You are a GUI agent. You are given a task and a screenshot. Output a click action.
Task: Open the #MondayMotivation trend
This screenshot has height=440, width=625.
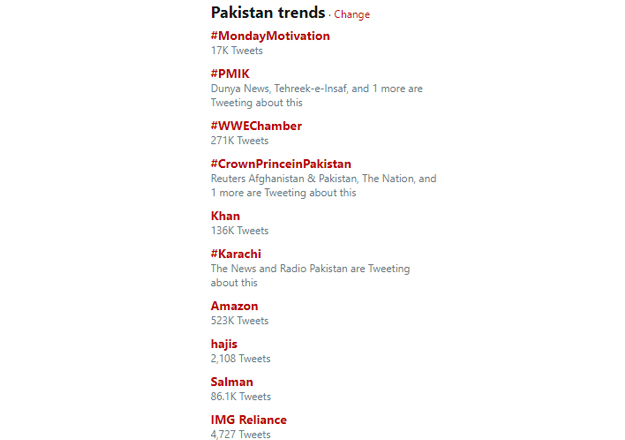pos(270,36)
